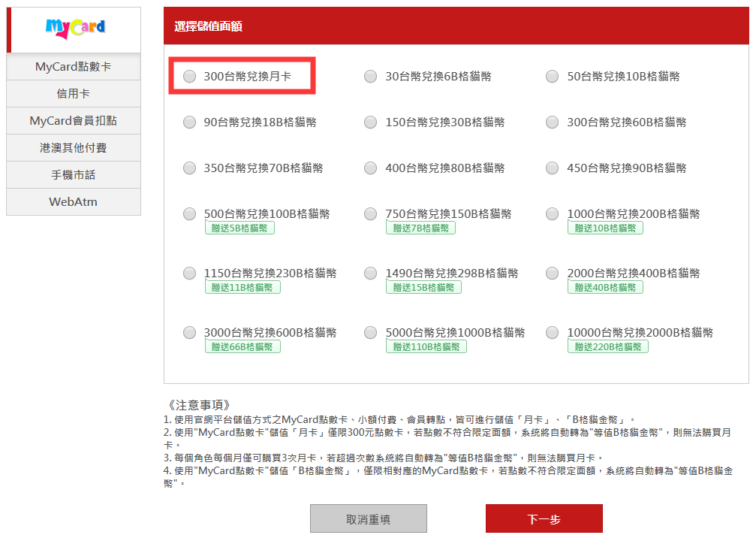Select 500台幣兌換100B格貓幣 radio button
Viewport: 756px width, 541px height.
point(189,214)
